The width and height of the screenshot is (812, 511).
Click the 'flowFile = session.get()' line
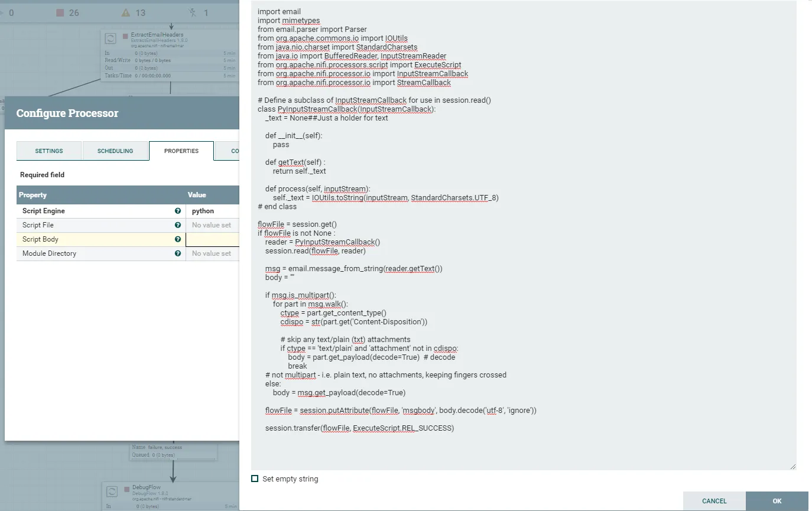(297, 224)
